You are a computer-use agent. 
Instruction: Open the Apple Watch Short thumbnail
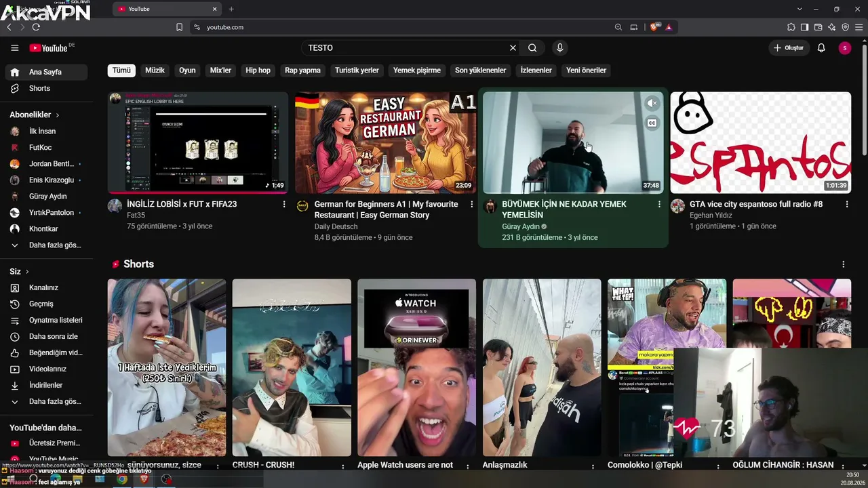[x=416, y=367]
